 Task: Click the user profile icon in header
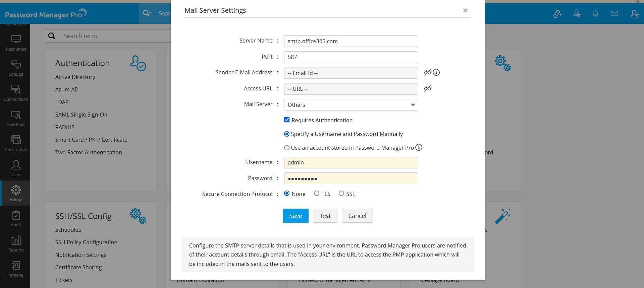(x=634, y=14)
